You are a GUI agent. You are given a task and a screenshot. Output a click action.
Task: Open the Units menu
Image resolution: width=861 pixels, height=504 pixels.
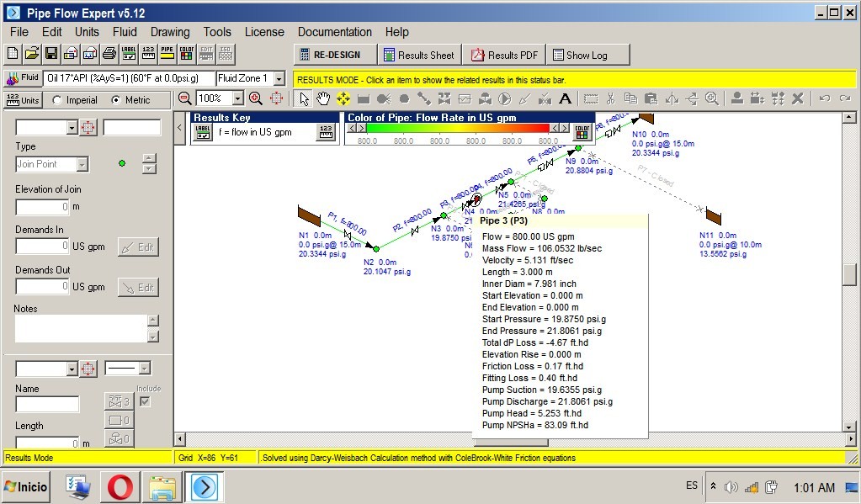[87, 32]
